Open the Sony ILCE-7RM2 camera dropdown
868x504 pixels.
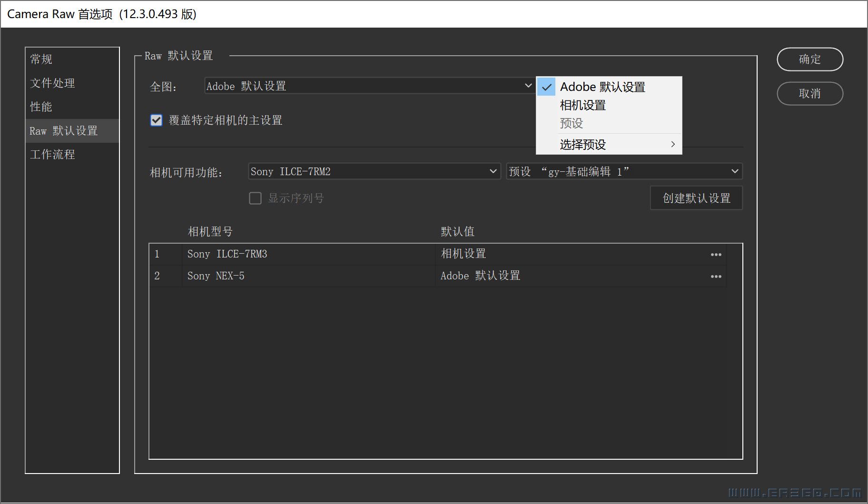coord(374,171)
